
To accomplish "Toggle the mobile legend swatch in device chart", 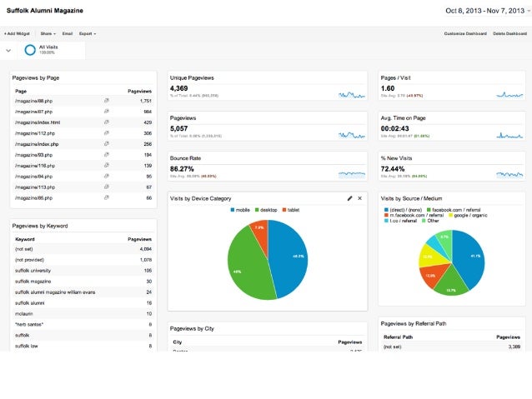I will tap(233, 210).
